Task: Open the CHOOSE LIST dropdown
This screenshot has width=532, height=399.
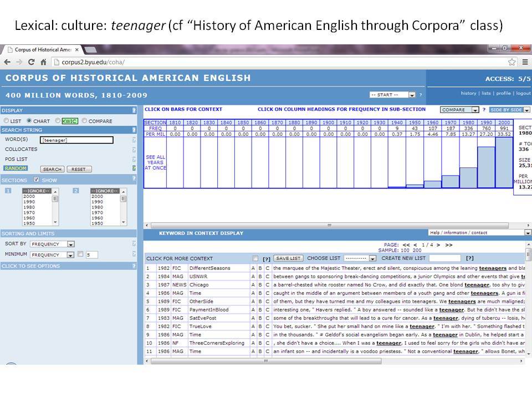Action: 360,259
